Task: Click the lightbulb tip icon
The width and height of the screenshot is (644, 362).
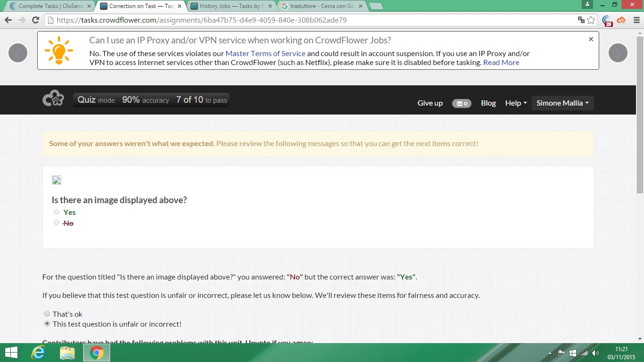Action: coord(59,49)
